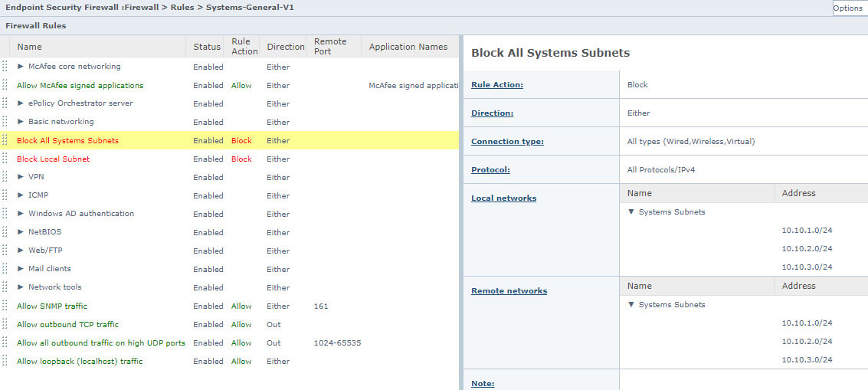Viewport: 868px width, 390px height.
Task: Click drag handle of ePolicy Orchestrator server row
Action: [5, 103]
